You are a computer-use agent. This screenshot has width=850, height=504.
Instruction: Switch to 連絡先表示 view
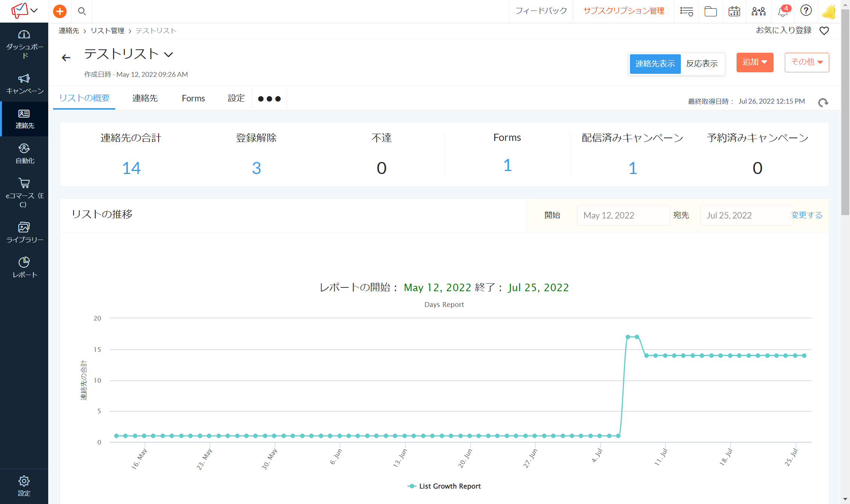tap(655, 64)
